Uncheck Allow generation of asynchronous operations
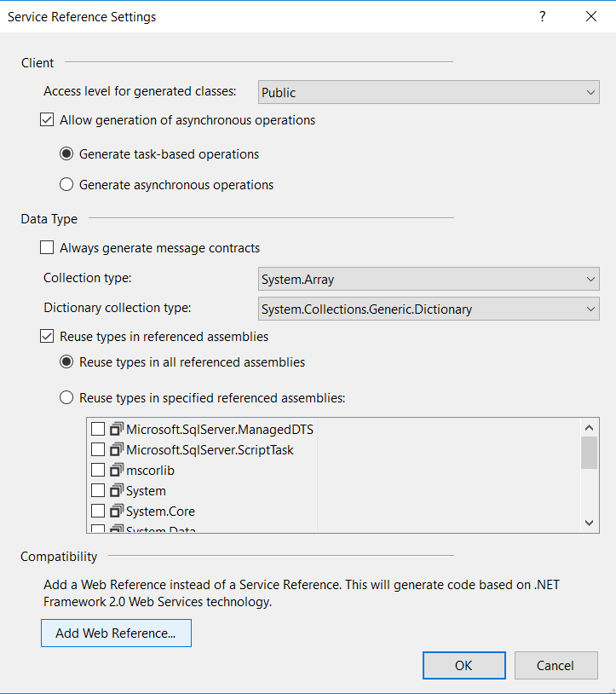This screenshot has height=694, width=616. (47, 119)
